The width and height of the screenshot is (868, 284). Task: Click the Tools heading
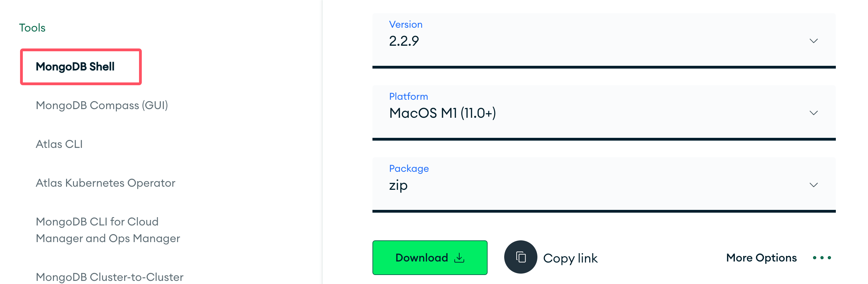pos(32,28)
